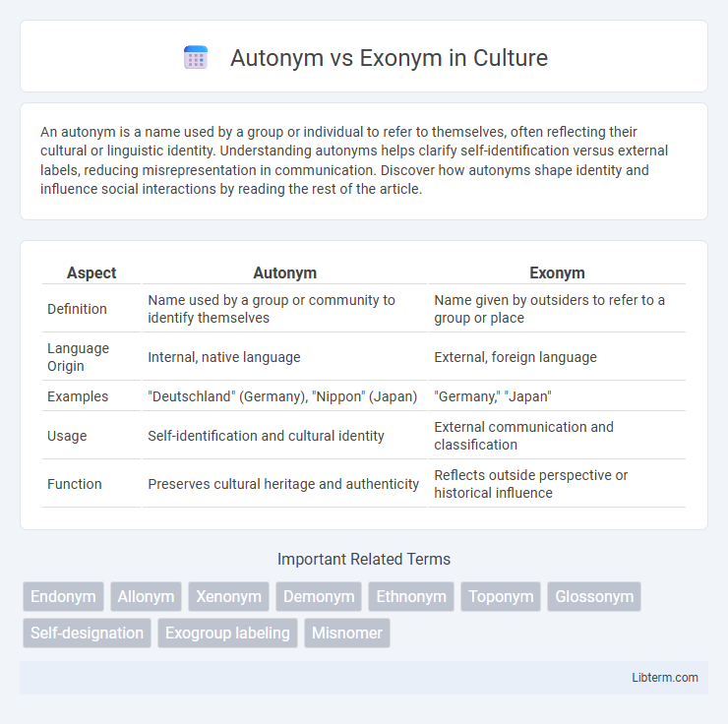
Task: Click the Important Related Terms heading
Action: 364,560
